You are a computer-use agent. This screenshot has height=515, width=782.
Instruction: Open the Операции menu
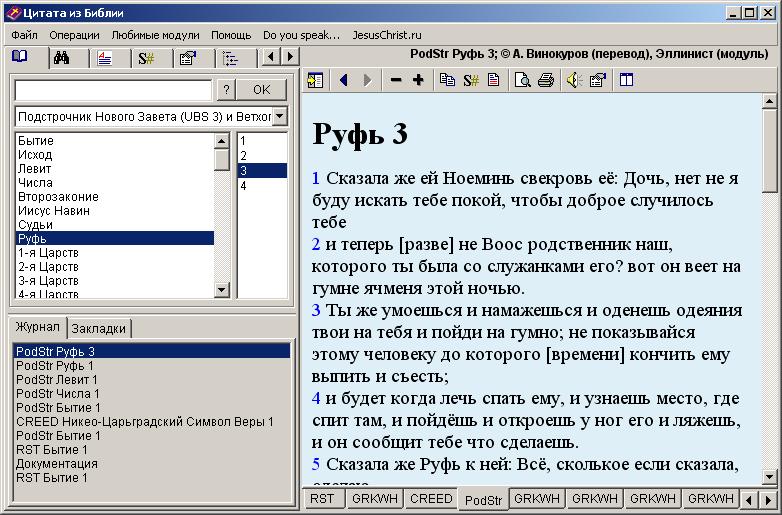[x=74, y=34]
